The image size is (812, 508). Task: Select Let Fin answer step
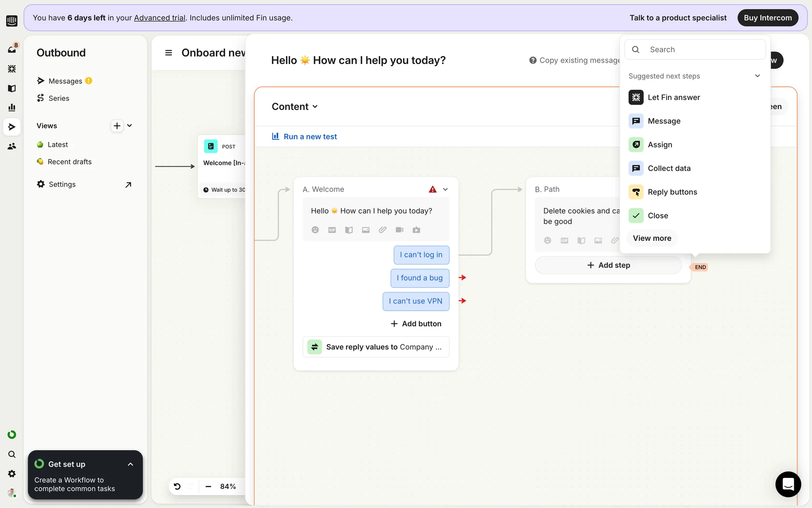pyautogui.click(x=673, y=97)
